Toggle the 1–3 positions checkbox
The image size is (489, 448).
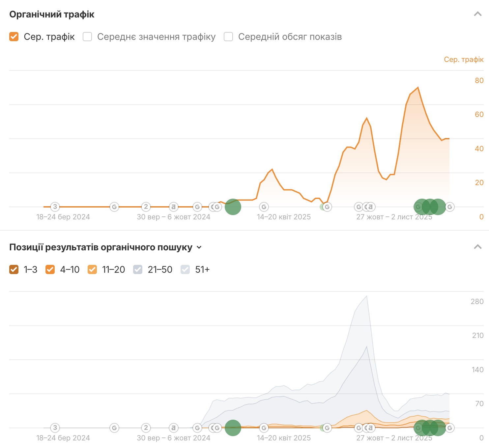coord(14,269)
